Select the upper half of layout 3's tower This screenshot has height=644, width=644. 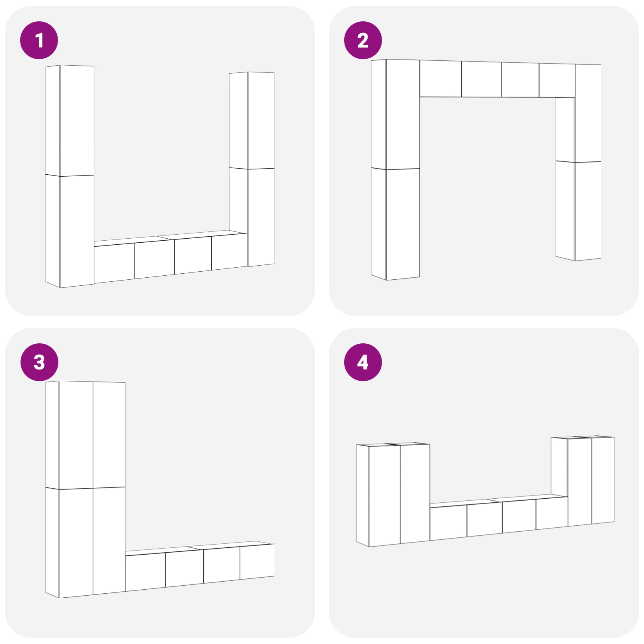(85, 435)
